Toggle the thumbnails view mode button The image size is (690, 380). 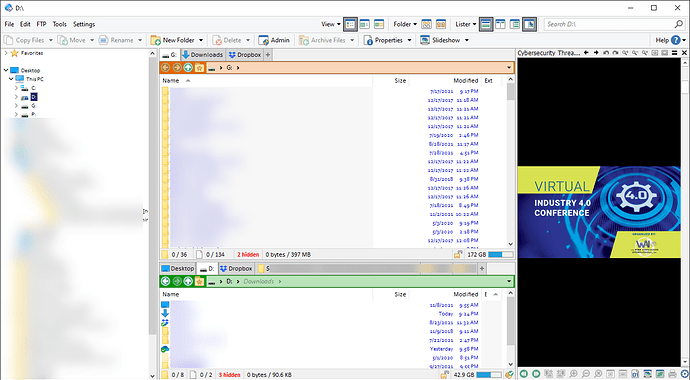tap(379, 24)
